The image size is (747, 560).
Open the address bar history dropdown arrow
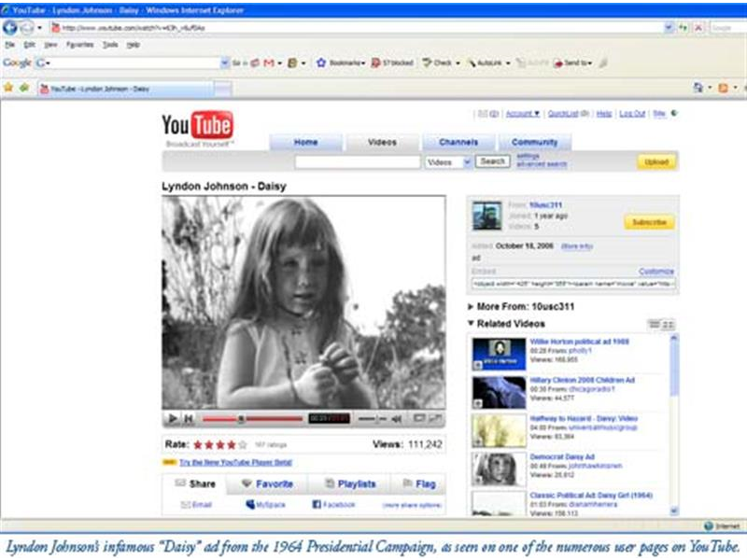[669, 28]
